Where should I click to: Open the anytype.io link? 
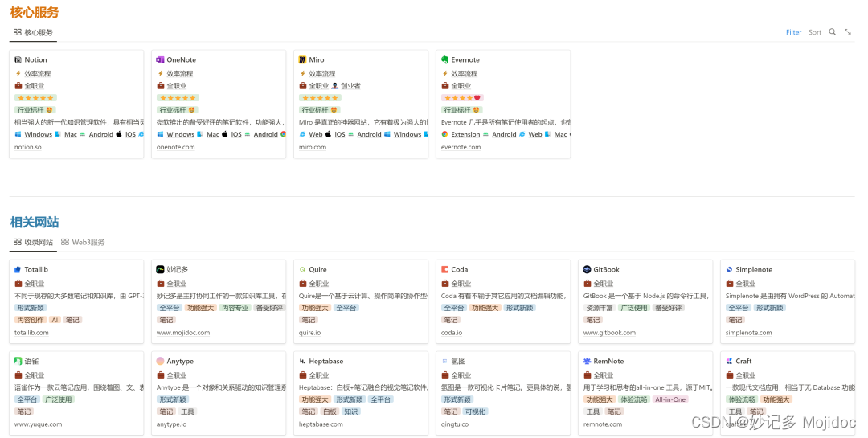tap(172, 424)
